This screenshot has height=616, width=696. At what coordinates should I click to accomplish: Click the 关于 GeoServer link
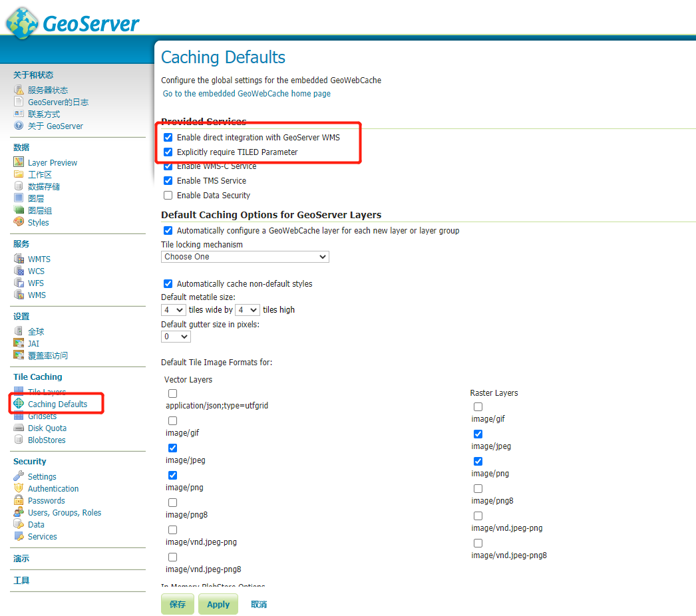coord(55,126)
